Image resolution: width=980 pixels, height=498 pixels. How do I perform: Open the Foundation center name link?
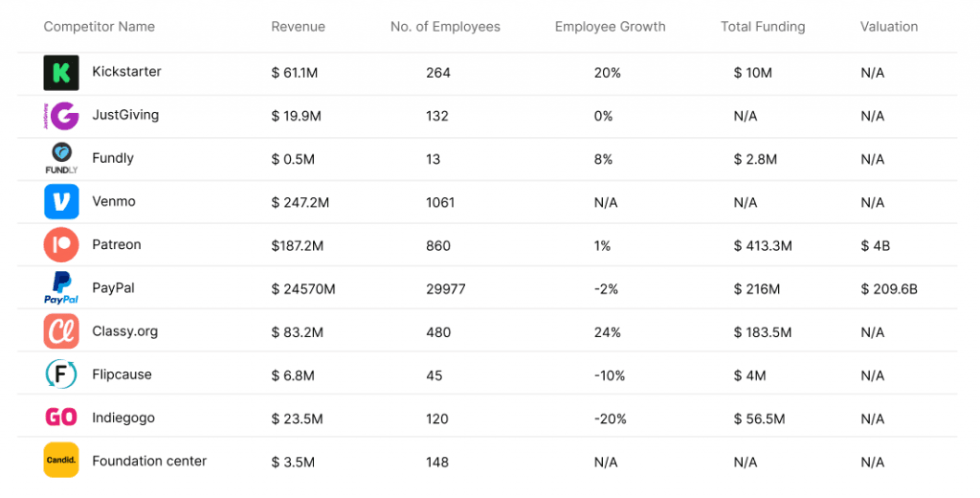click(148, 461)
